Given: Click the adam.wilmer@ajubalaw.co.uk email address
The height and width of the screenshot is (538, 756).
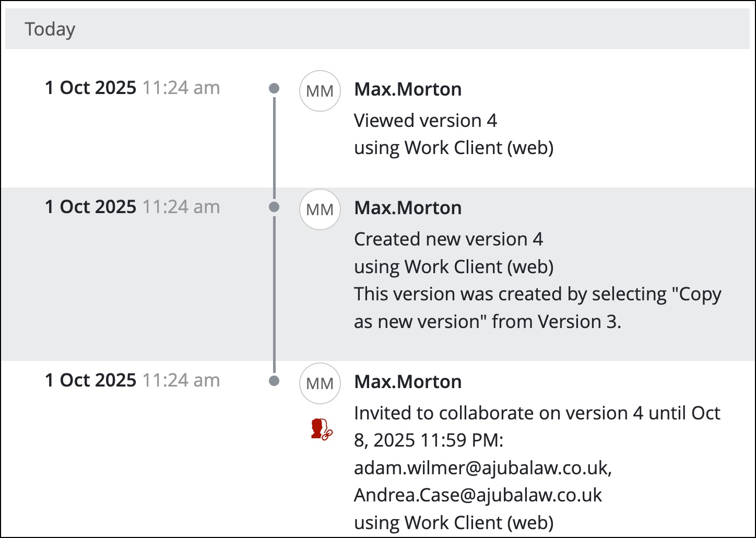Looking at the screenshot, I should point(482,467).
